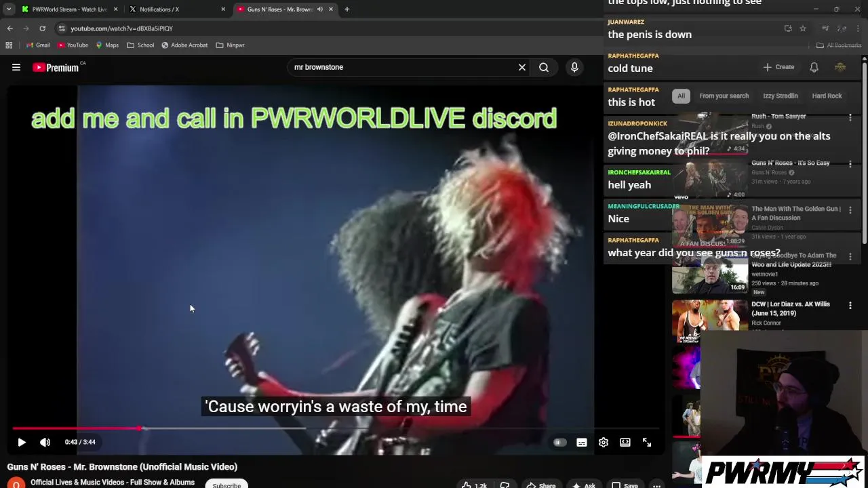Open video settings gear
Viewport: 868px width, 488px height.
(x=604, y=443)
